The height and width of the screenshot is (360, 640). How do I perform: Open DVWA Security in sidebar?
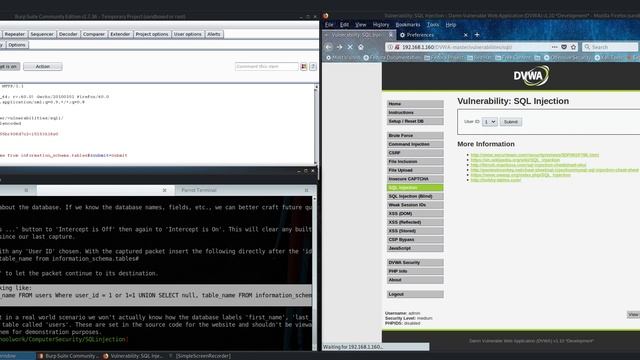coord(415,262)
